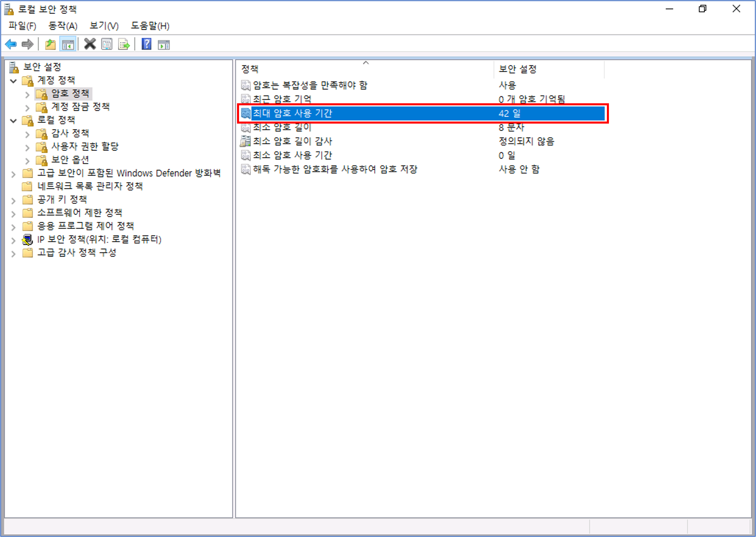Collapse the 로컬 정책 tree node
Image resolution: width=756 pixels, height=537 pixels.
click(x=14, y=121)
